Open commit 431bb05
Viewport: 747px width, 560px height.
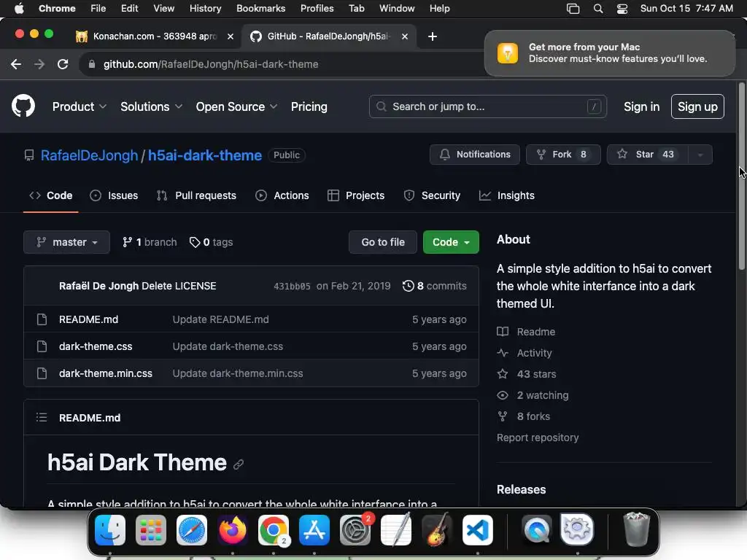(292, 286)
